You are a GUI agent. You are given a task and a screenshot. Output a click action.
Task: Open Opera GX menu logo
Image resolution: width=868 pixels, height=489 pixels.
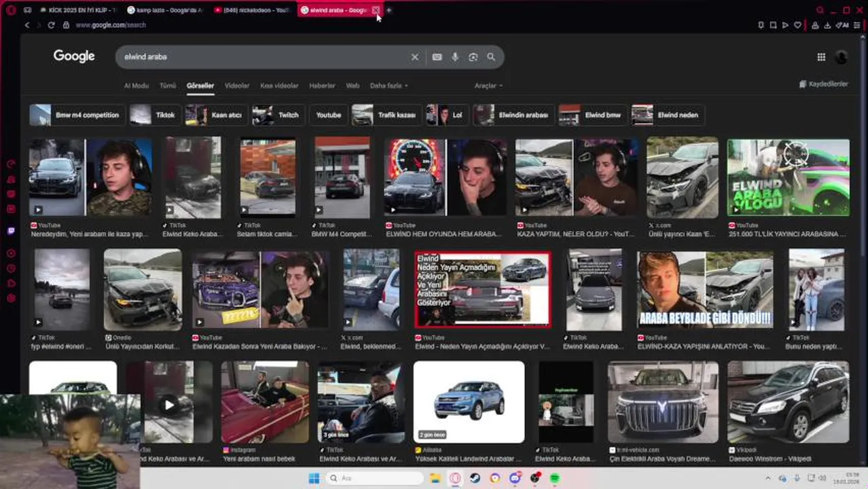click(x=11, y=10)
